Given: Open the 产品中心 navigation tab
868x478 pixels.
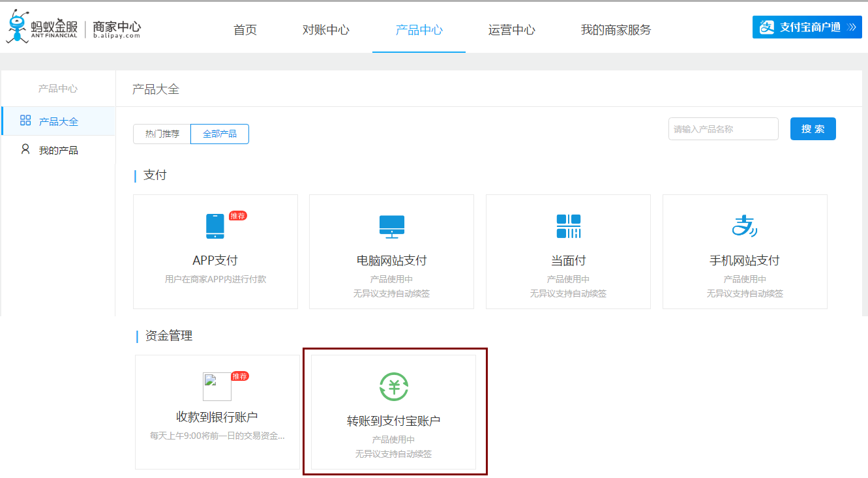Looking at the screenshot, I should (419, 30).
